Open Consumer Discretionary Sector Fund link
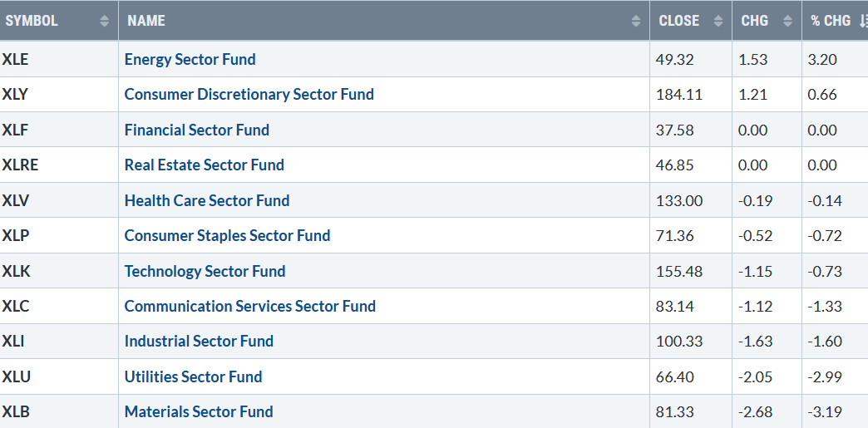 pos(249,94)
